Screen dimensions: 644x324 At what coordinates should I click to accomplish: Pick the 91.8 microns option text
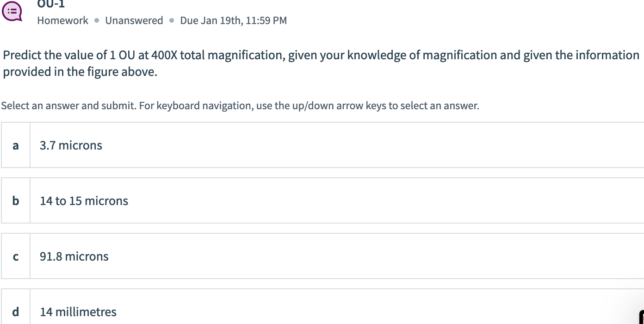click(74, 256)
